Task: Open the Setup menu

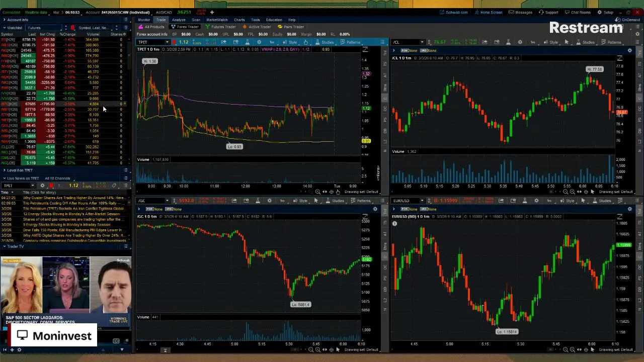Action: 606,12
